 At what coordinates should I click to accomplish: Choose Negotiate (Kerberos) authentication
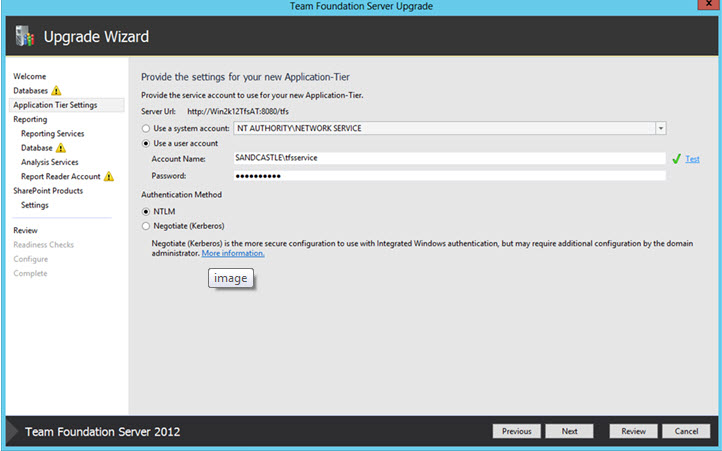(x=146, y=226)
